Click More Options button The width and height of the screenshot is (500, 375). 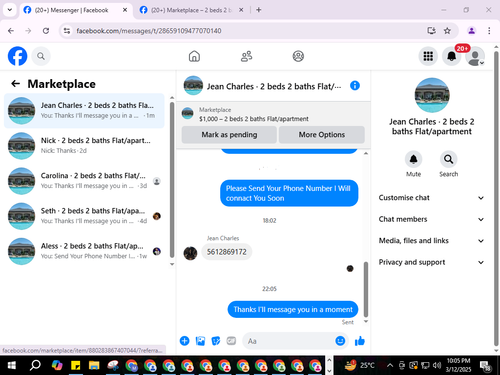tap(322, 135)
